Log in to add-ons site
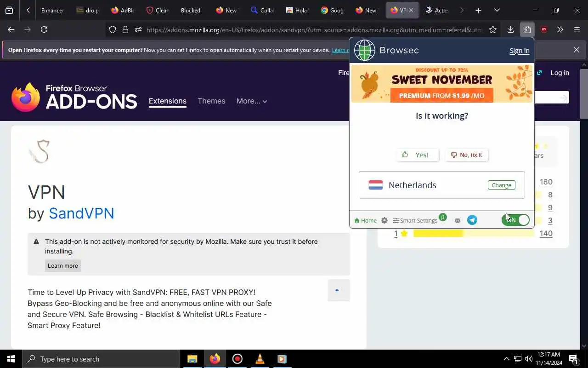This screenshot has height=368, width=588. point(560,73)
